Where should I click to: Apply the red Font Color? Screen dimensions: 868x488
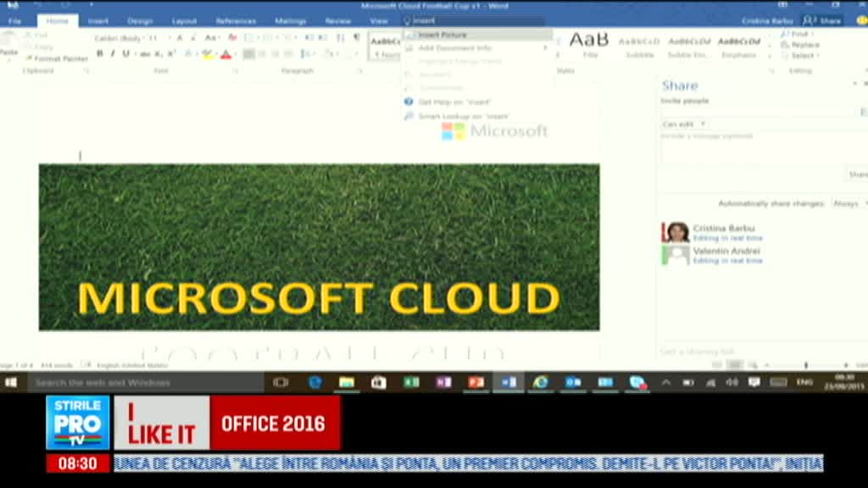(226, 53)
